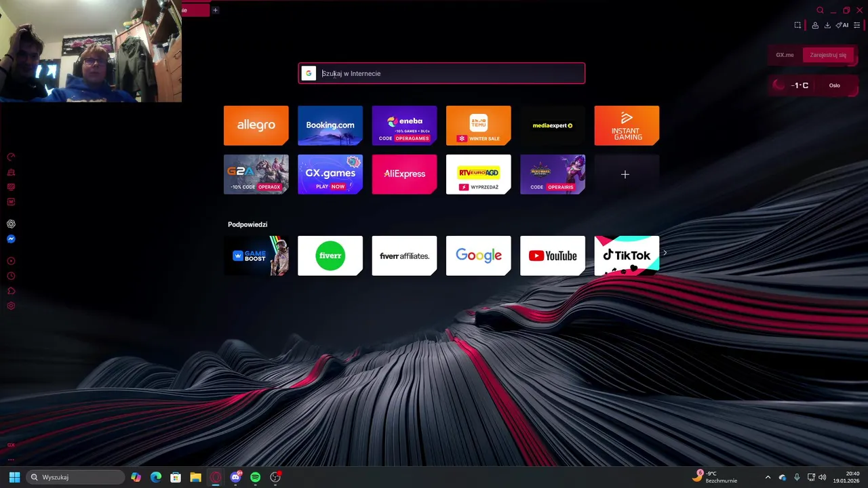Viewport: 868px width, 488px height.
Task: Click the Google icon in search bar
Action: point(309,73)
